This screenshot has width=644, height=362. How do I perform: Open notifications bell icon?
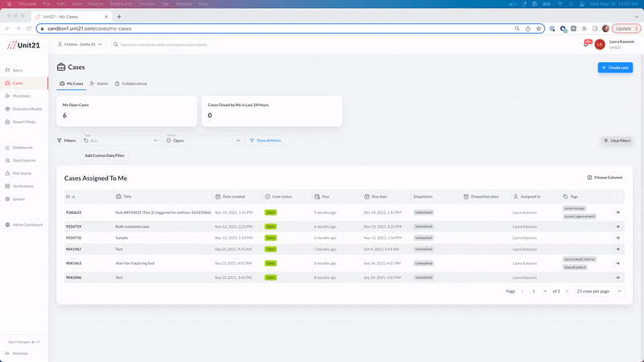click(586, 44)
